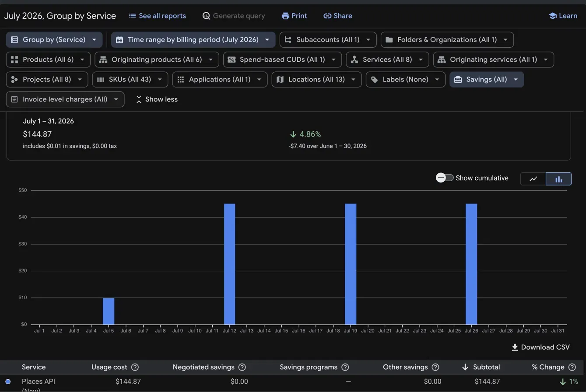Expand the Savings (All) filter
Image resolution: width=586 pixels, height=392 pixels.
pos(487,80)
